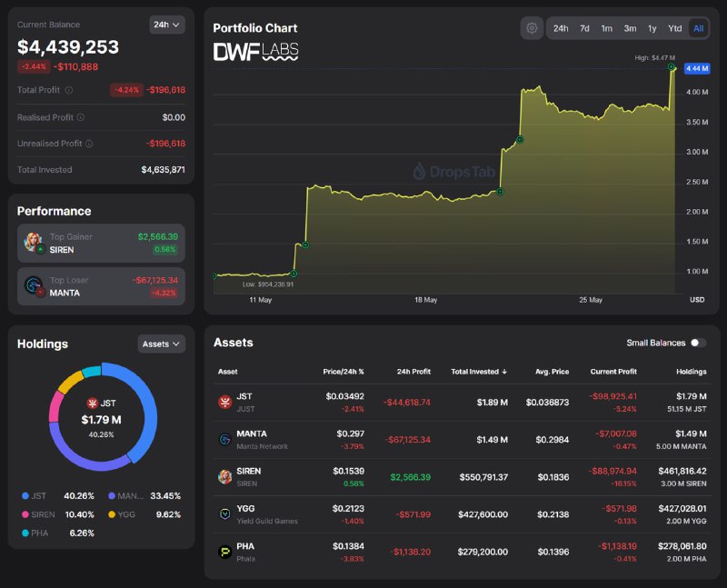Click the MANTA token icon in Assets table
The image size is (727, 588).
[224, 439]
